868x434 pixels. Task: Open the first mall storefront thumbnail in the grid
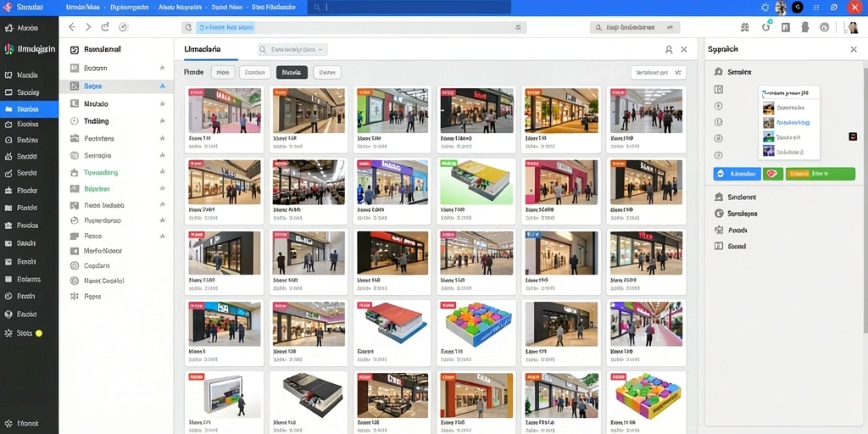click(x=224, y=110)
